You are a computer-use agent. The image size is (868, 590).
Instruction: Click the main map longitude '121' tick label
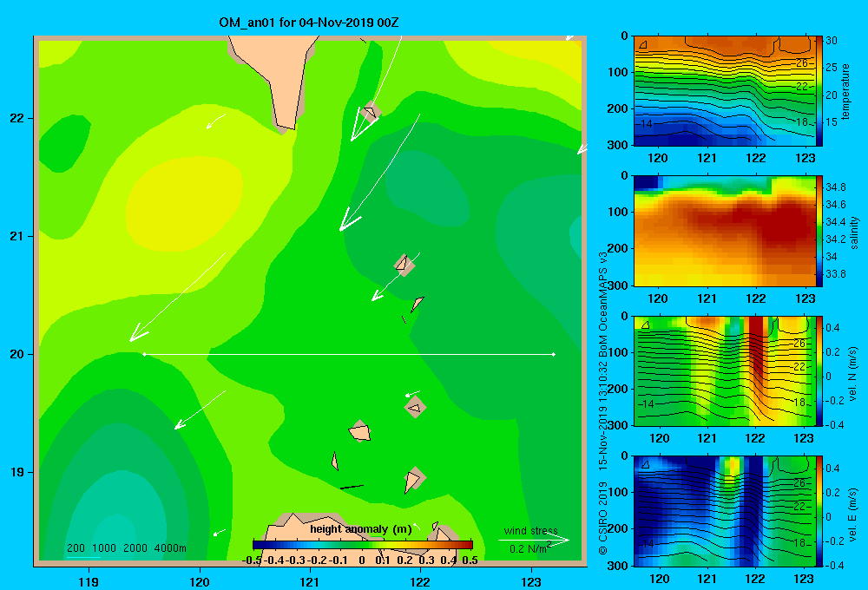[x=310, y=581]
